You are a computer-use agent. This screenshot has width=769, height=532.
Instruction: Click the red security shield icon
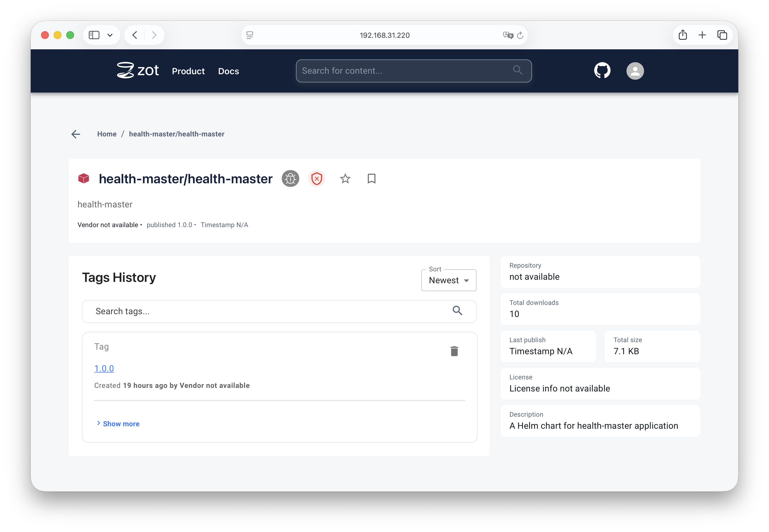click(317, 179)
